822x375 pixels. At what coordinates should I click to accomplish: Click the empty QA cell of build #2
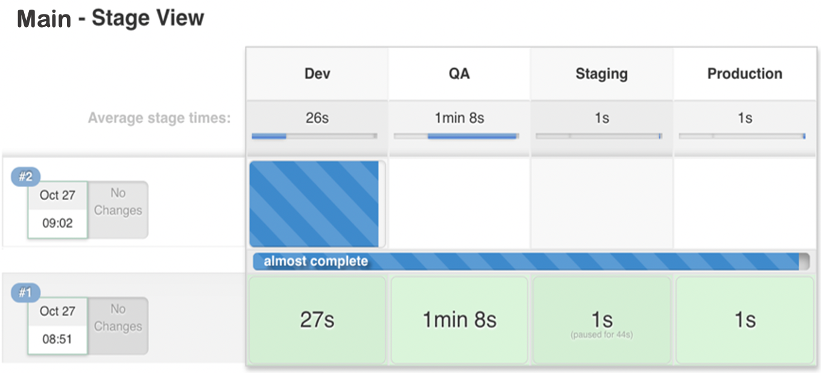(x=459, y=203)
